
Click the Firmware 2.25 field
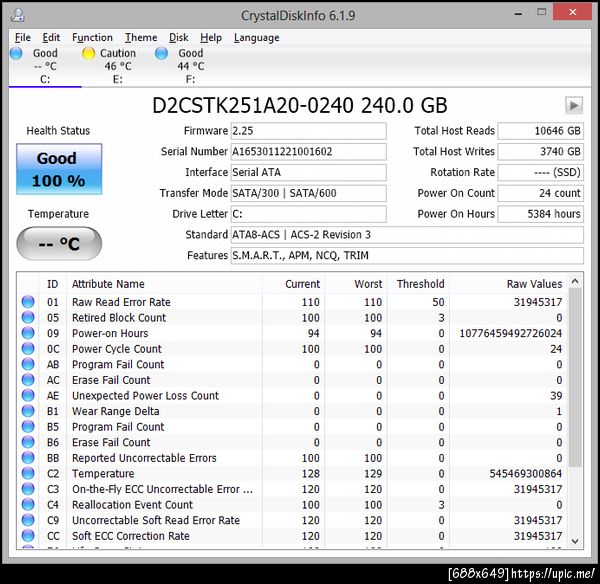click(x=308, y=131)
